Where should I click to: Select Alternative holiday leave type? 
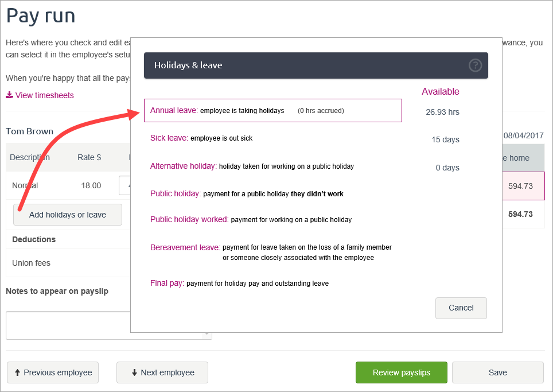tap(183, 166)
